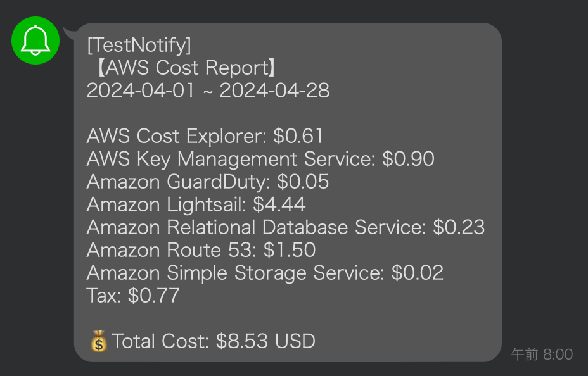
Task: Click the AWS Key Management Service line
Action: pyautogui.click(x=260, y=159)
